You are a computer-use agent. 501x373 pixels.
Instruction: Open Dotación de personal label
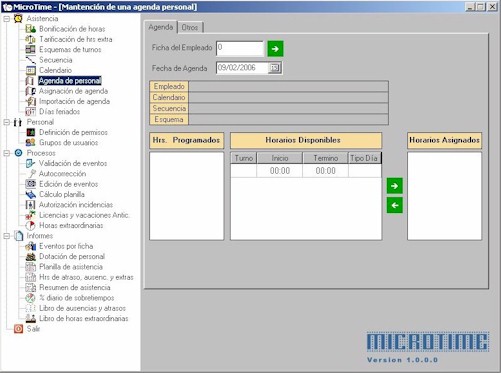pyautogui.click(x=72, y=256)
